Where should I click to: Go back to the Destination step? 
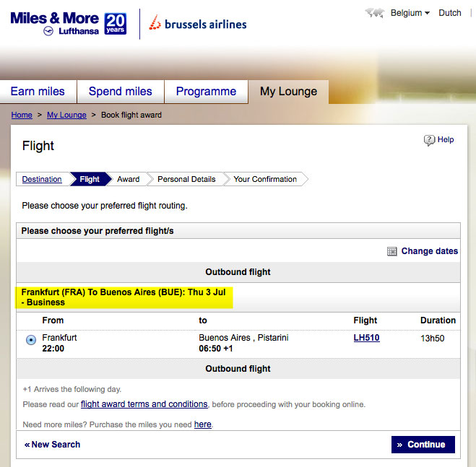(x=42, y=179)
